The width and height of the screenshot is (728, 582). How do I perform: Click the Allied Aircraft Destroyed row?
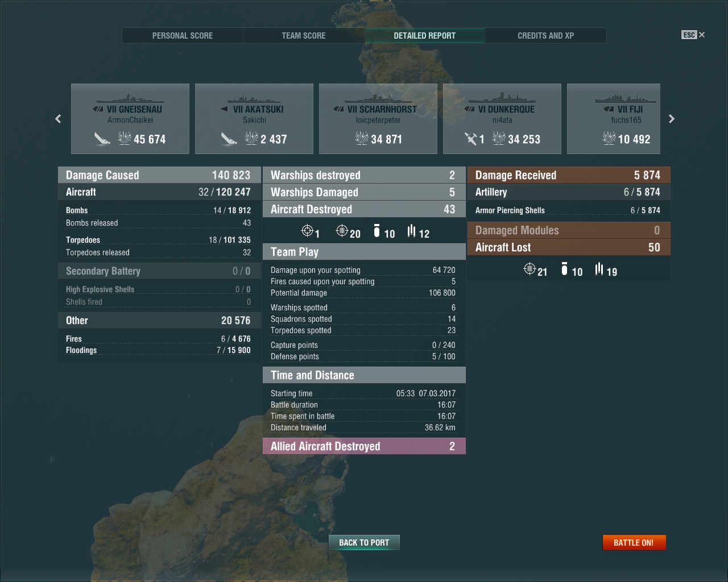[x=364, y=446]
